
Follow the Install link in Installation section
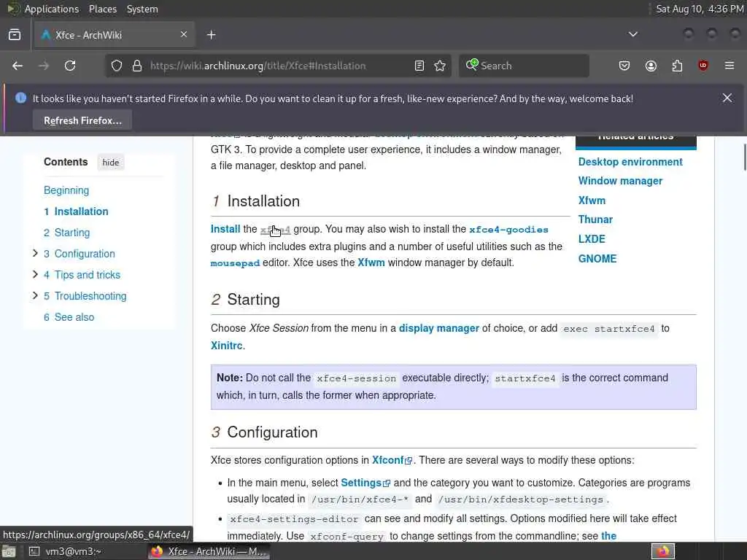[x=225, y=229]
